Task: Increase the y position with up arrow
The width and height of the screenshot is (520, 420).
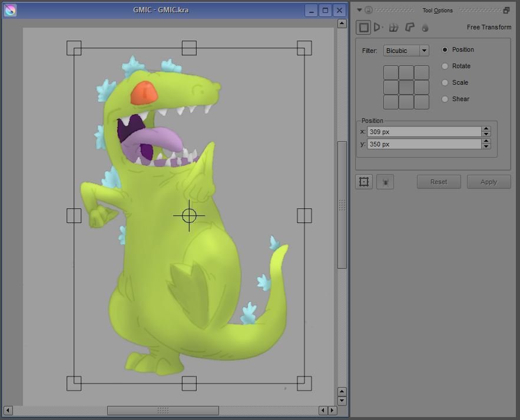Action: click(x=486, y=141)
